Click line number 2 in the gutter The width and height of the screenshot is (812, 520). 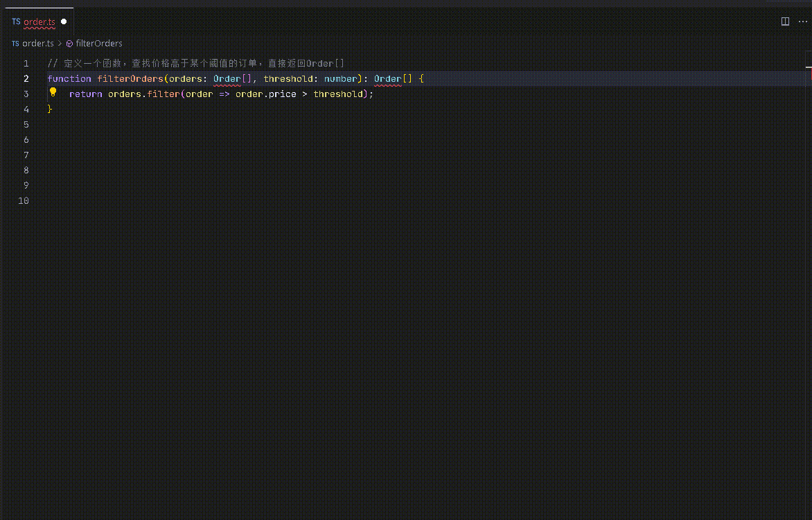pos(26,79)
